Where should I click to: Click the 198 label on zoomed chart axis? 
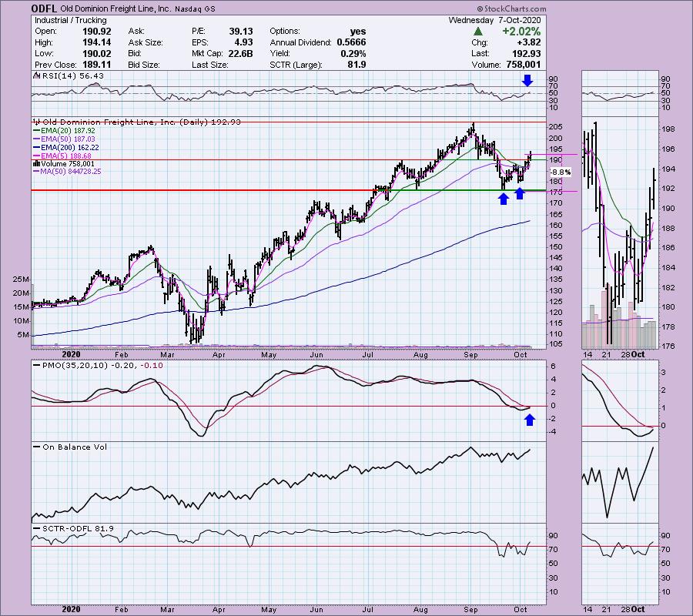coord(668,129)
